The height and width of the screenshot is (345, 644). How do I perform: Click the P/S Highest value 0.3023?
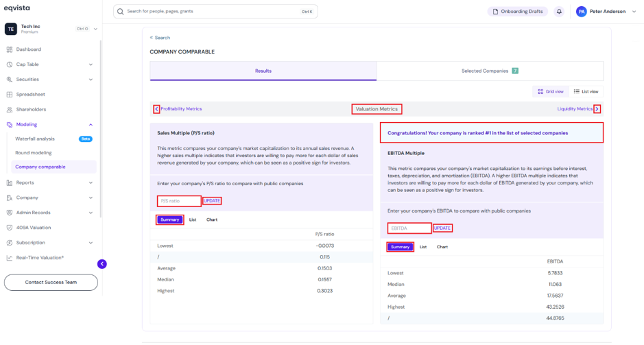click(x=324, y=291)
